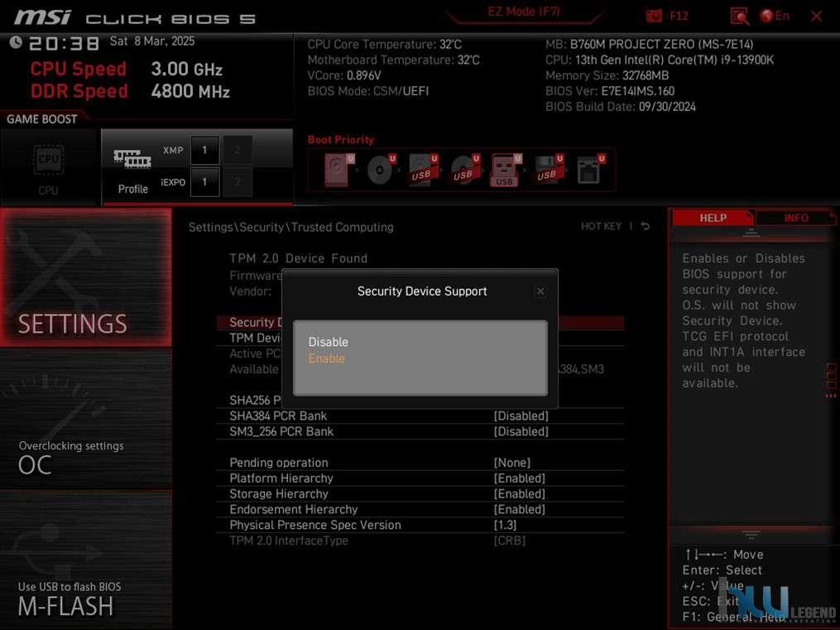
Task: Click the CPU Game Boost chip icon
Action: (x=48, y=160)
